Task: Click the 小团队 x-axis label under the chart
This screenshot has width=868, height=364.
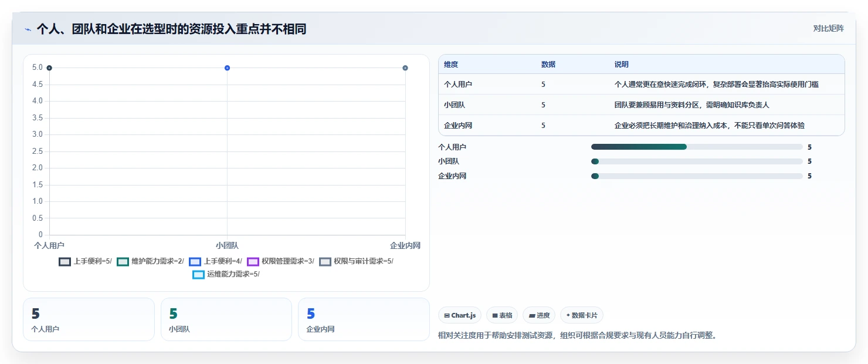Action: (x=227, y=245)
